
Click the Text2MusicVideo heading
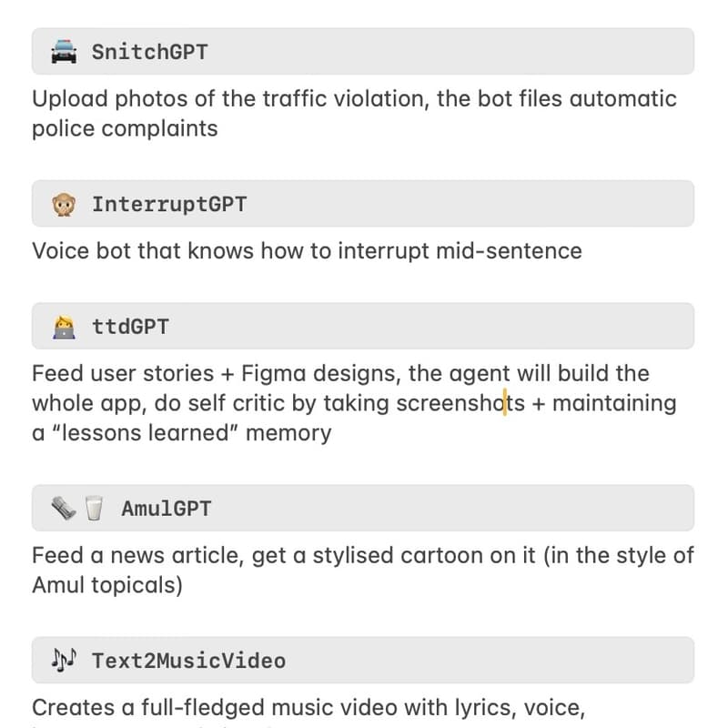[188, 660]
